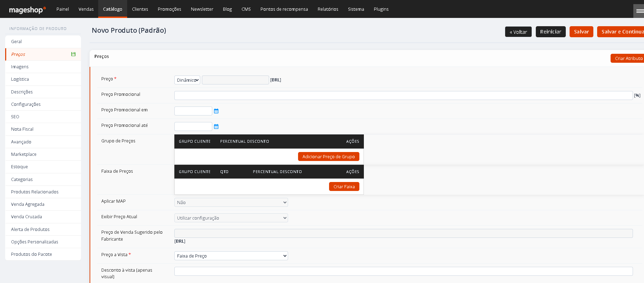
Task: Open calendar picker for Preço Promocional até
Action: (216, 127)
